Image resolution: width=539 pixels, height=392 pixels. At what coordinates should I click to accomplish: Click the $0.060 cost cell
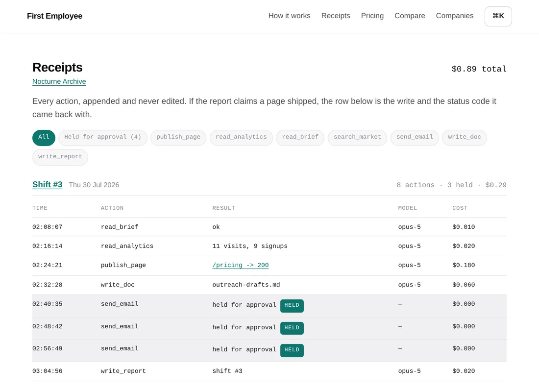[464, 285]
